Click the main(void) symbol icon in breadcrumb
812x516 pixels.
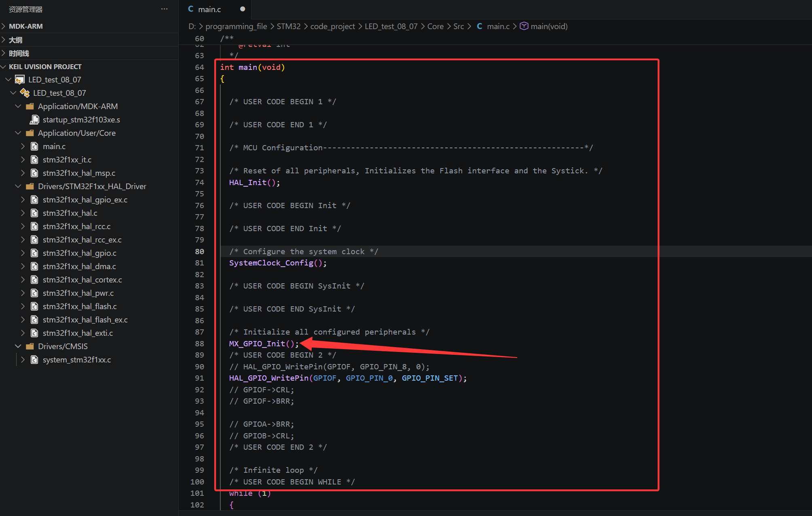pos(524,26)
